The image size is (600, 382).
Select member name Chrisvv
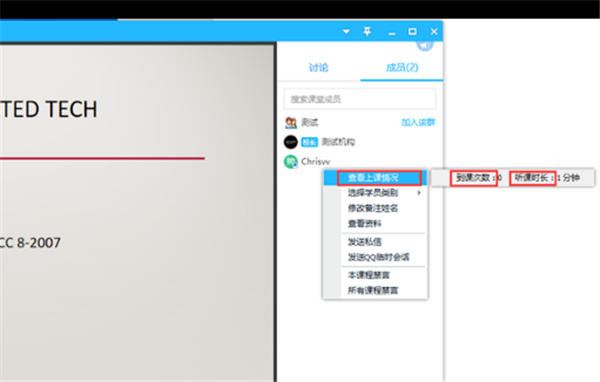316,162
